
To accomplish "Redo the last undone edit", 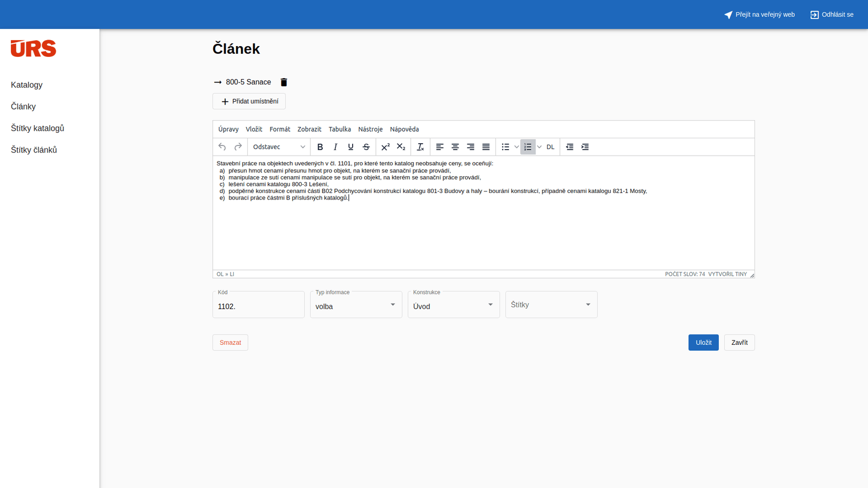I will tap(238, 147).
